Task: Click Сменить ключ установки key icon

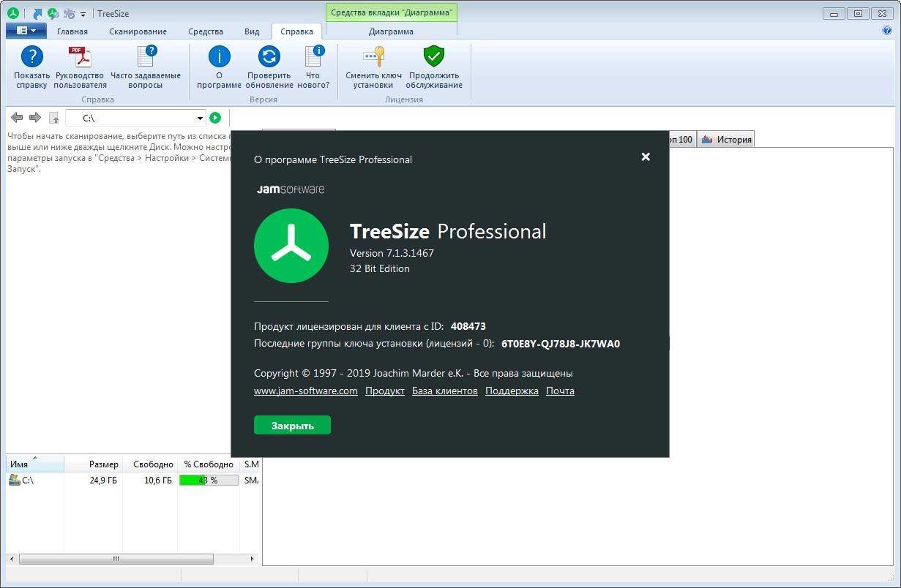Action: [373, 56]
